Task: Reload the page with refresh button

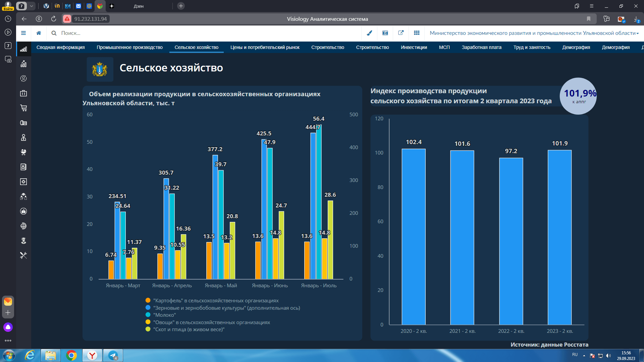Action: point(54,19)
